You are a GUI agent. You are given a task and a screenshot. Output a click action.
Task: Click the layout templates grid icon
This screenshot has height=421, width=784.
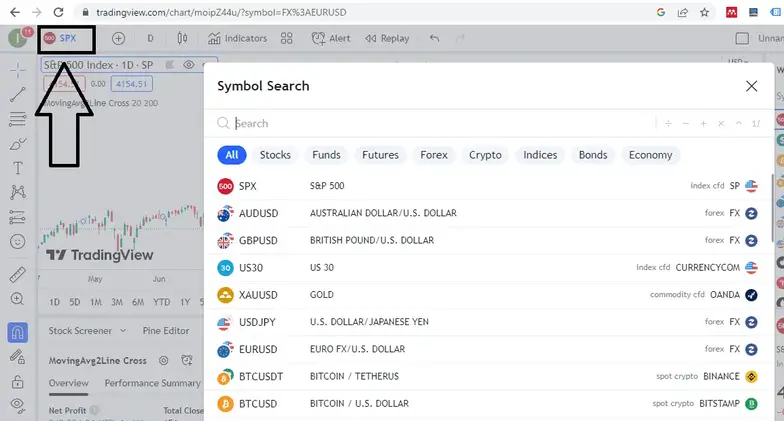point(286,38)
